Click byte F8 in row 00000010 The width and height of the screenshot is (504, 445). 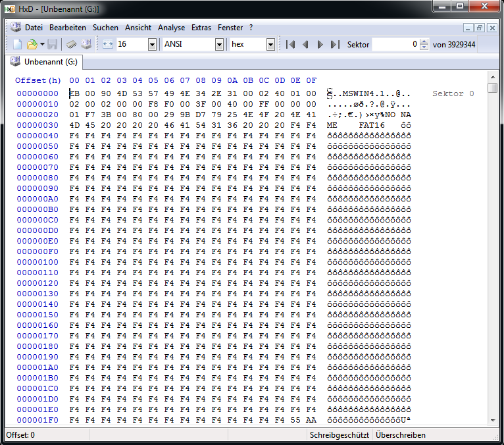[x=153, y=104]
